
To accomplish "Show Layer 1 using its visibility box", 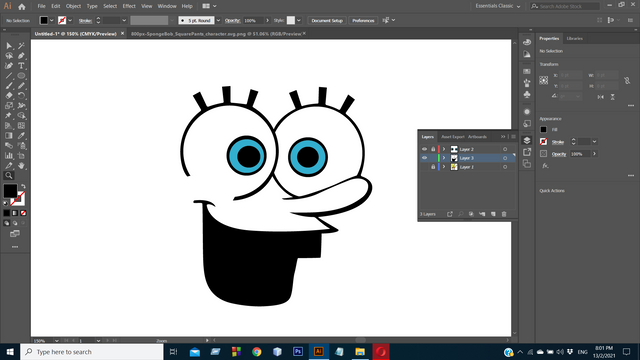I will [424, 167].
